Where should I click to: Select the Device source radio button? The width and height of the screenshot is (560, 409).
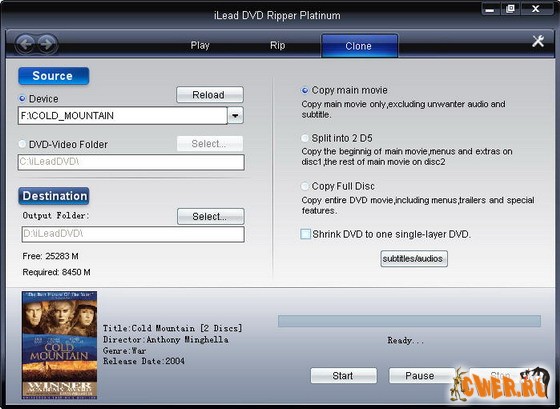pyautogui.click(x=22, y=98)
